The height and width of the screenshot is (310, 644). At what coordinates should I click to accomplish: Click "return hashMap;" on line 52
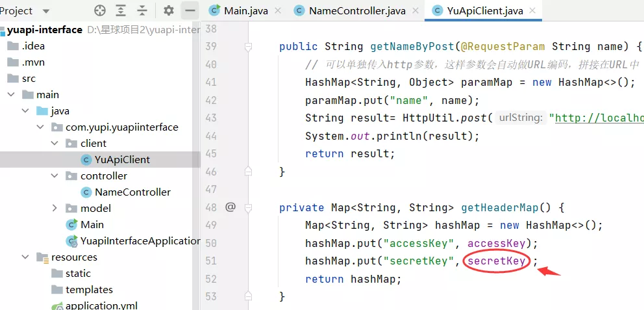coord(353,279)
